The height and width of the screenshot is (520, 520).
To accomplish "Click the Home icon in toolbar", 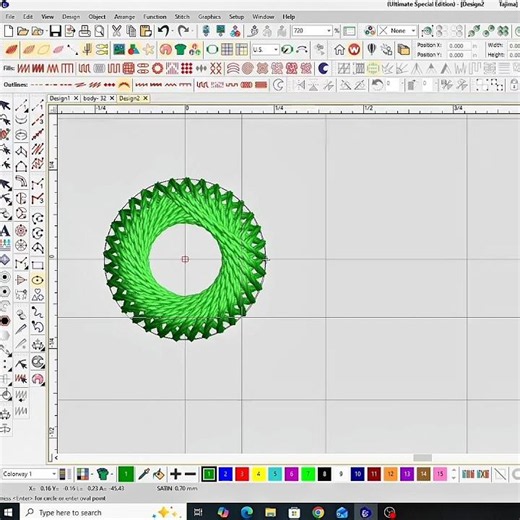I will coord(339,50).
